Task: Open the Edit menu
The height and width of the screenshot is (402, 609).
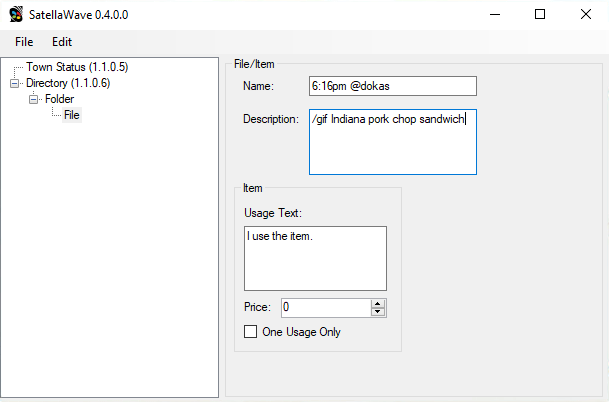Action: coord(62,42)
